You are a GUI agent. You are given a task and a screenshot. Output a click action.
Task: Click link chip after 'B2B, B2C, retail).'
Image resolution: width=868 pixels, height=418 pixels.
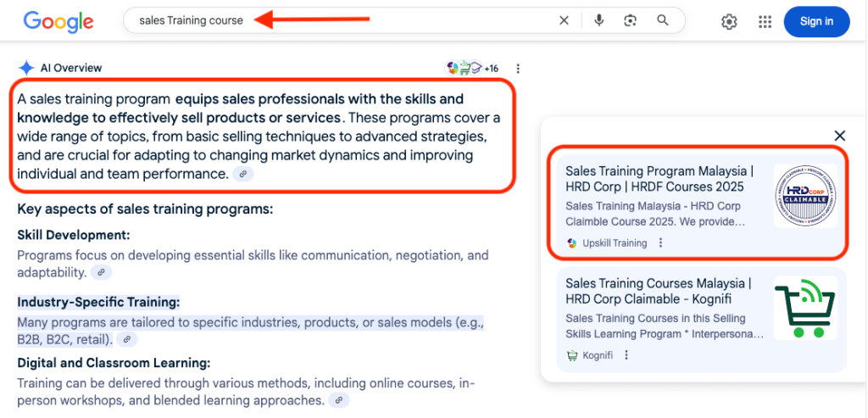[127, 339]
